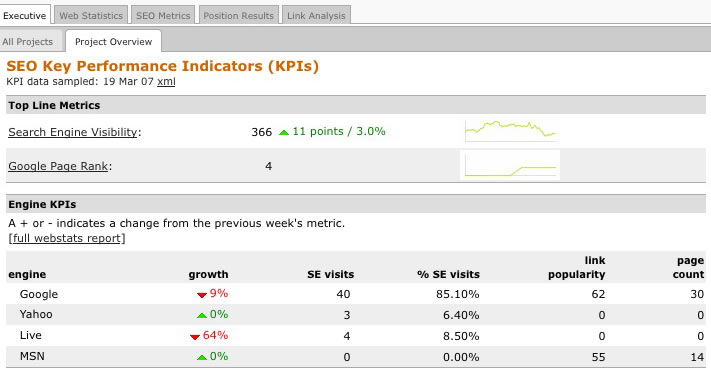Open the Position Results tab

tap(239, 15)
